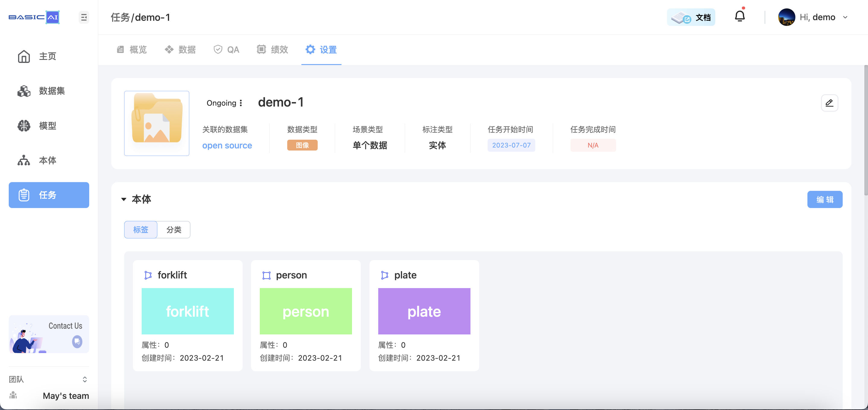Collapse the sidebar menu icon

84,17
